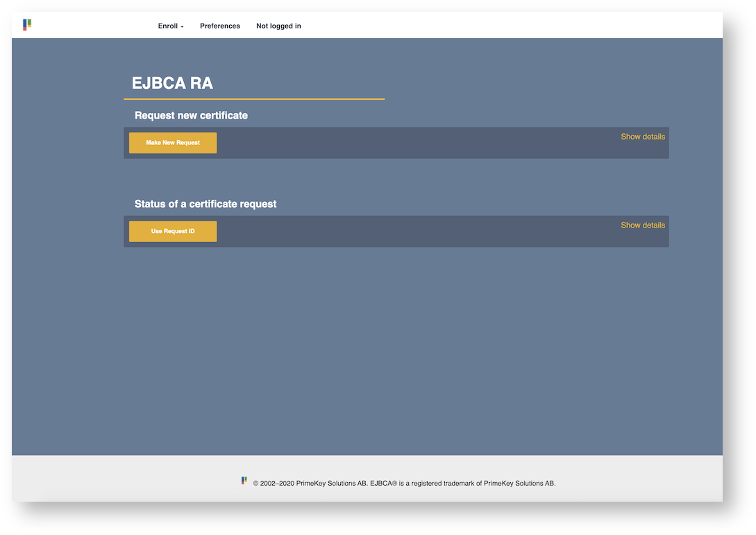This screenshot has width=756, height=535.
Task: Click the small PrimeKey logo in the footer
Action: tap(244, 480)
